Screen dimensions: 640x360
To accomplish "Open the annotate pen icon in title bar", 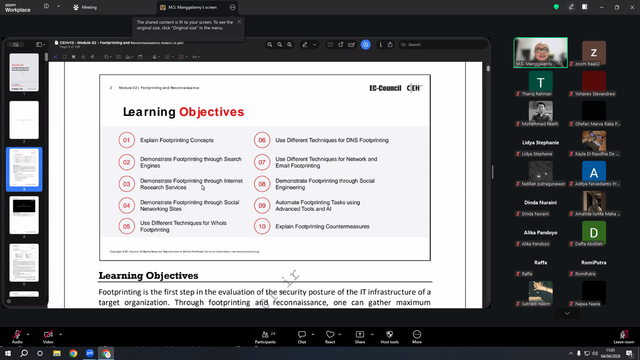I will (x=571, y=7).
